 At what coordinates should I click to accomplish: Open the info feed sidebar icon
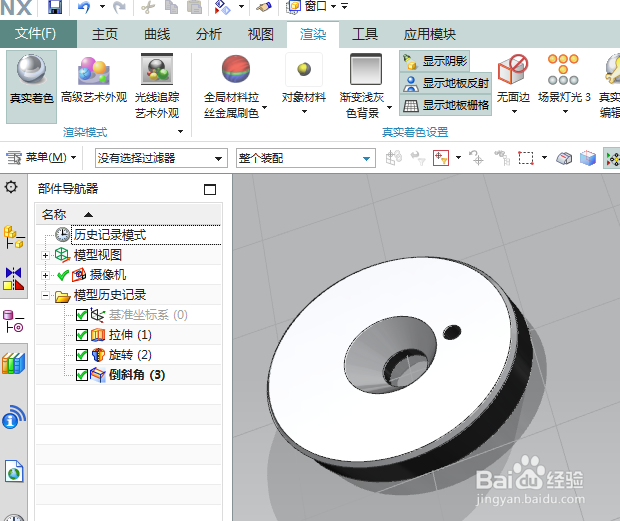click(x=14, y=417)
